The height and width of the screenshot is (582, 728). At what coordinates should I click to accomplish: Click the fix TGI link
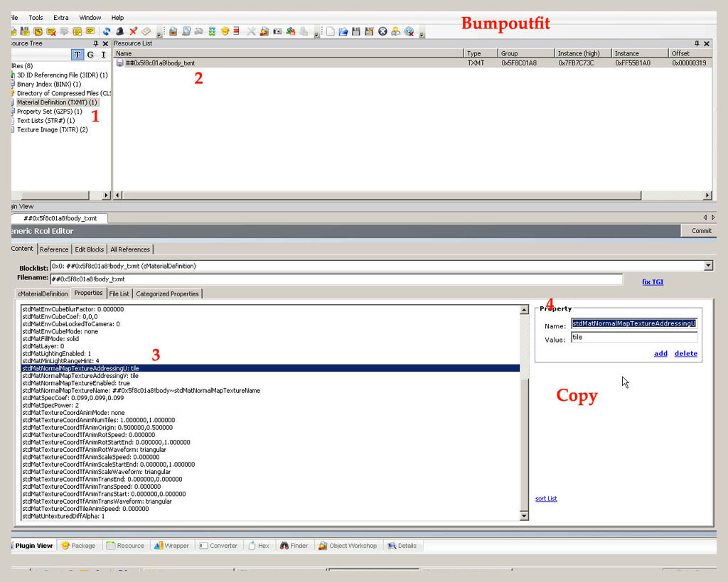point(652,282)
